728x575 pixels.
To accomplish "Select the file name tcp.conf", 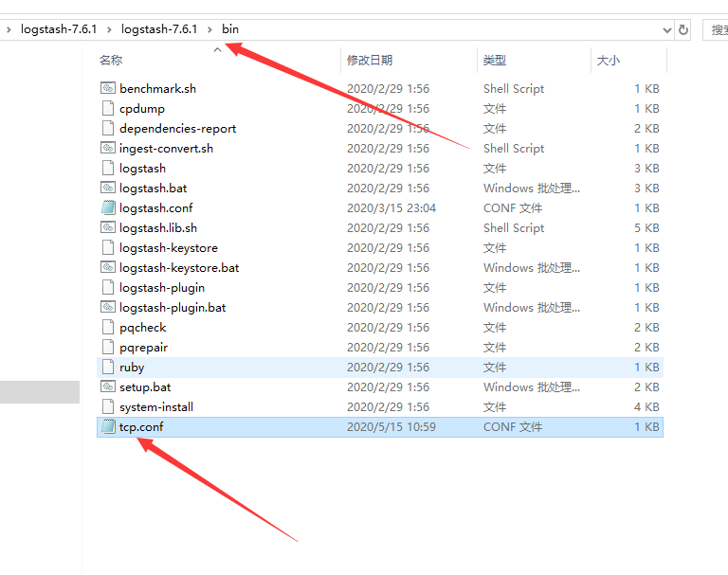I will pos(141,427).
